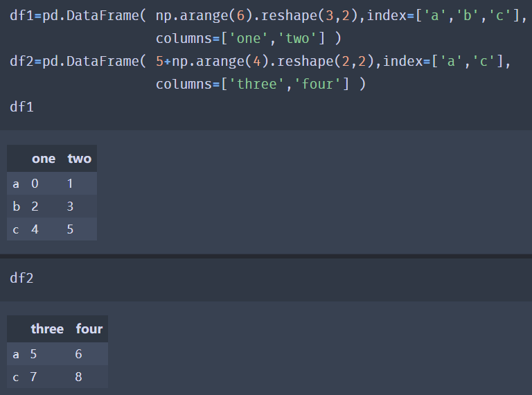Click the cell containing value 3
Viewport: 532px width, 395px height.
pyautogui.click(x=71, y=207)
